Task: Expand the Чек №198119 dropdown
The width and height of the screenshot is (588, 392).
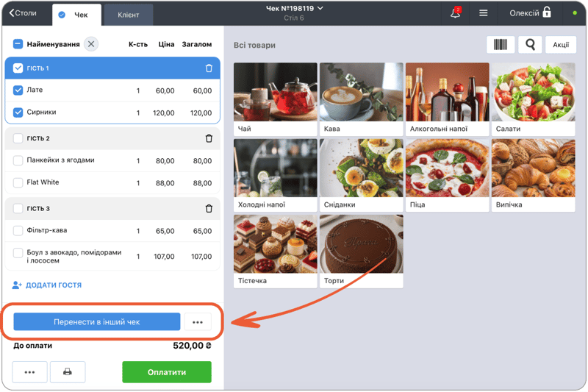Action: (295, 8)
